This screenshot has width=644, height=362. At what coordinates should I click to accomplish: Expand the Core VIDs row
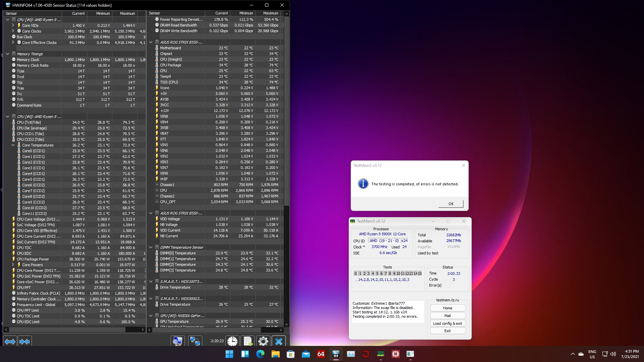pos(13,25)
